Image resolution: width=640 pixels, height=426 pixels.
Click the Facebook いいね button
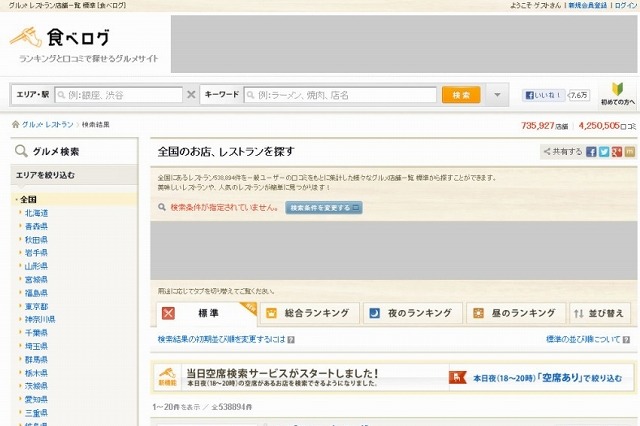[543, 95]
